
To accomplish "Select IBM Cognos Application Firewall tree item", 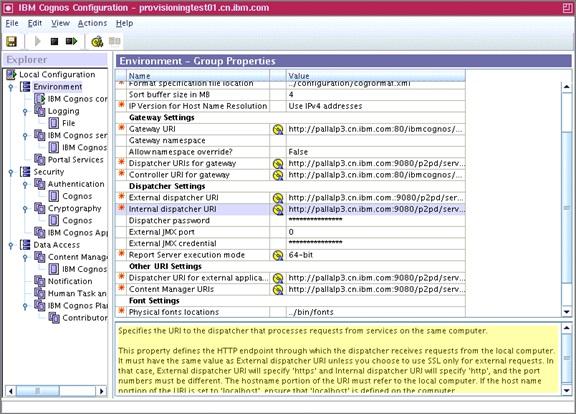I will coord(78,233).
